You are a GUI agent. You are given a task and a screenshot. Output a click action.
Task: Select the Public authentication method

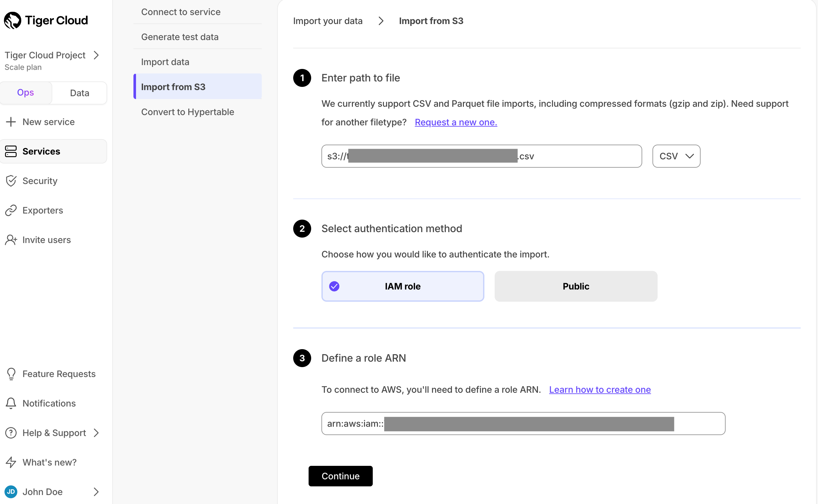(x=575, y=286)
